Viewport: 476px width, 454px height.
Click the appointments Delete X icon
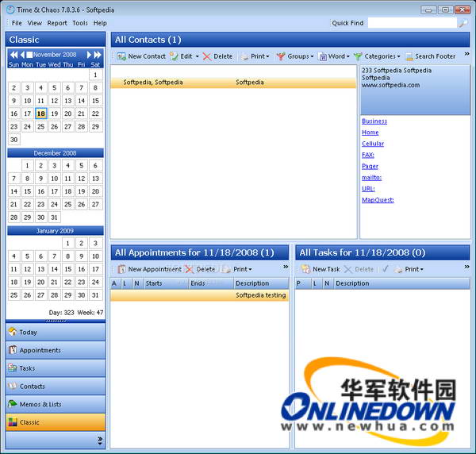point(190,269)
